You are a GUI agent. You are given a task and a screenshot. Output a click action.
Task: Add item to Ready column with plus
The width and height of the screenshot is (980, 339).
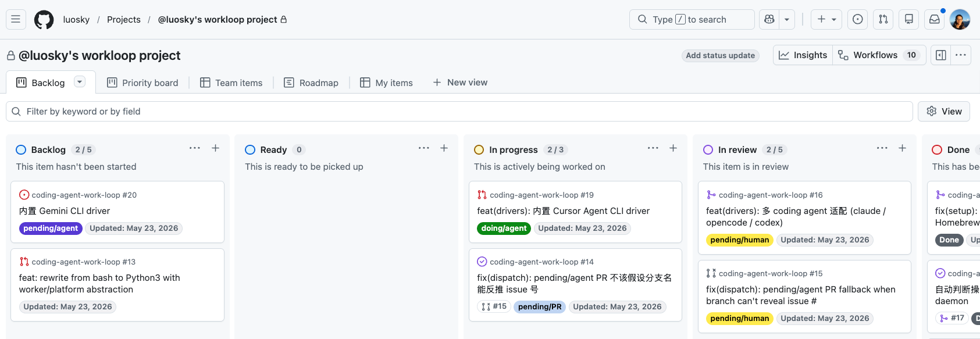[444, 148]
